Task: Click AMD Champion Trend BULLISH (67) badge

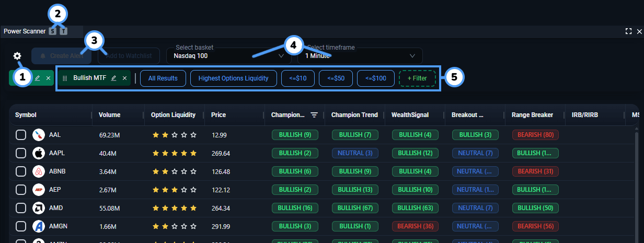Action: (x=355, y=208)
